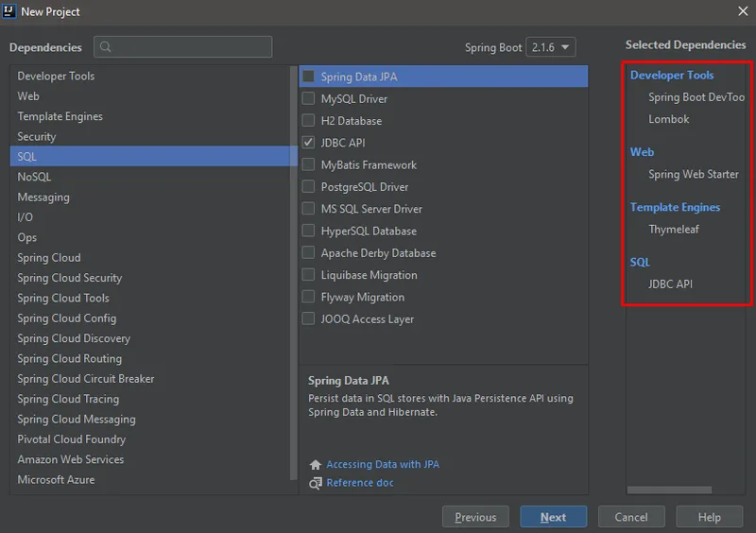
Task: Click the Cancel button
Action: (x=631, y=517)
